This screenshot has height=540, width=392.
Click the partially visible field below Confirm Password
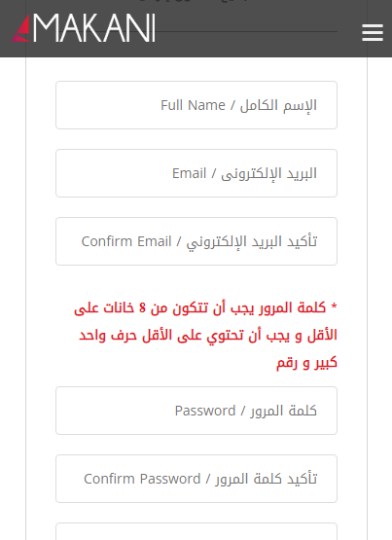click(x=196, y=532)
